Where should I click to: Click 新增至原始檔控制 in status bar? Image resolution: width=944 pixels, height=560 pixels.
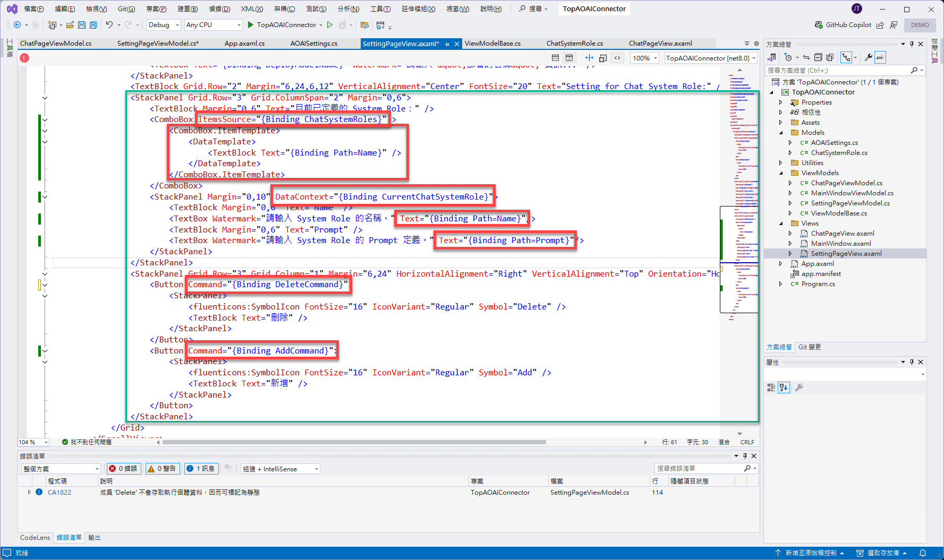click(x=810, y=553)
